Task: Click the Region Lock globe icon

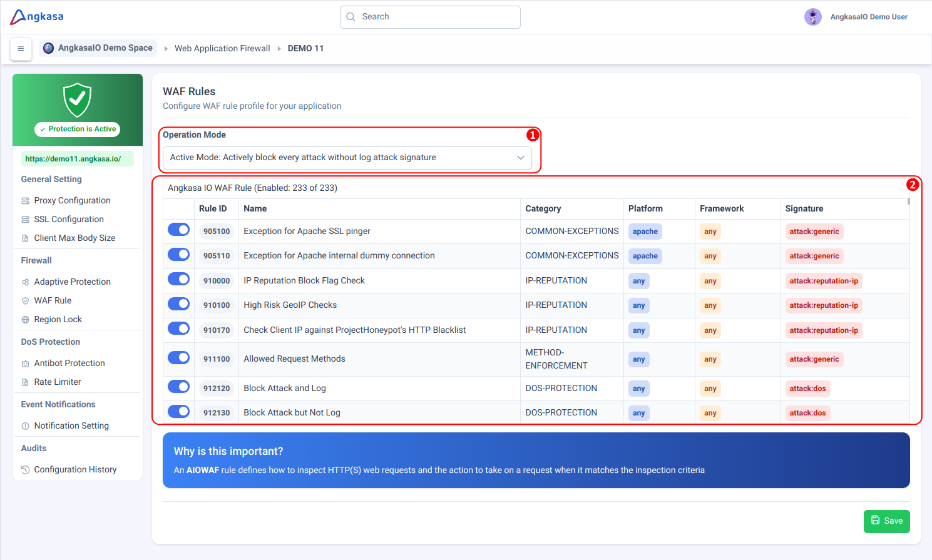Action: click(x=26, y=320)
